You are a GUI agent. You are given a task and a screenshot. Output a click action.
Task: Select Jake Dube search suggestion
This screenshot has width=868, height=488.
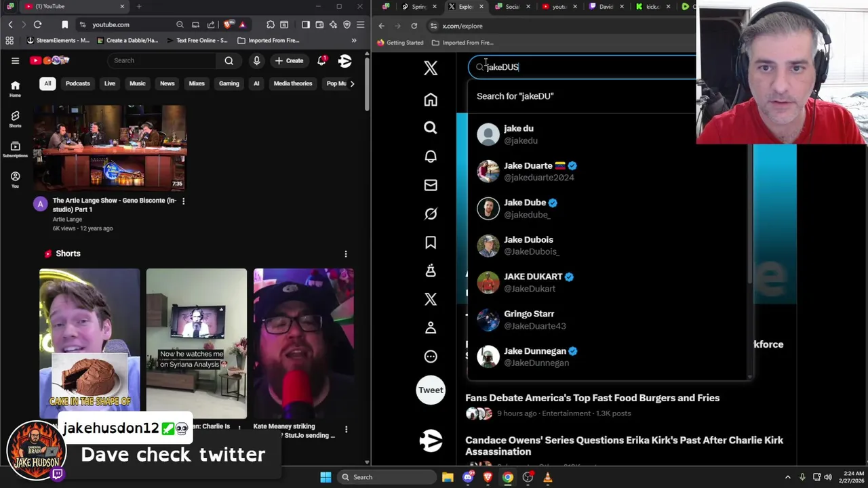608,208
